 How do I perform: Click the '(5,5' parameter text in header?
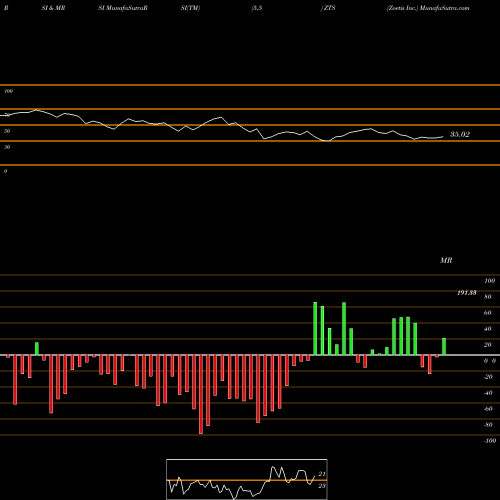(x=257, y=8)
